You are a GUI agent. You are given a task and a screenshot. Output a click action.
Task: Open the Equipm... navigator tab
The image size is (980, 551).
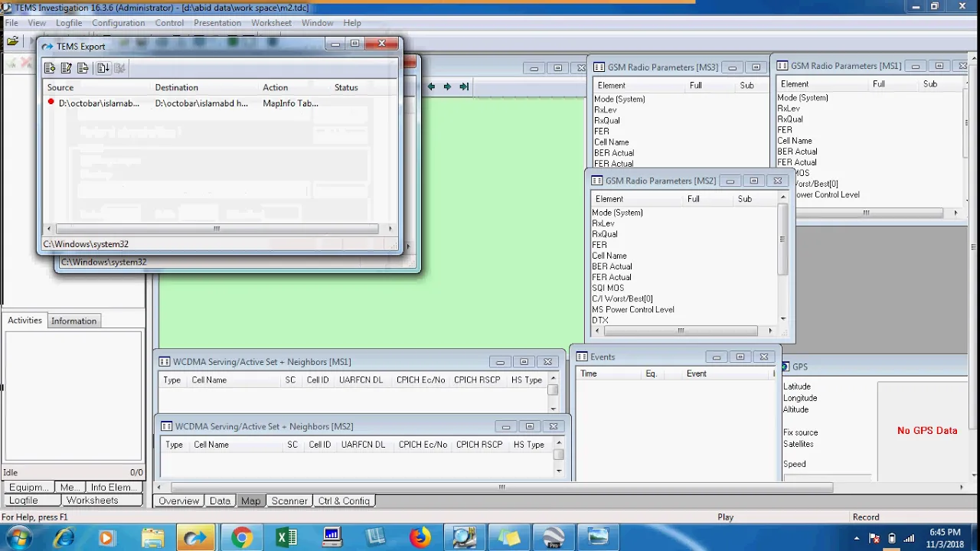(x=29, y=487)
